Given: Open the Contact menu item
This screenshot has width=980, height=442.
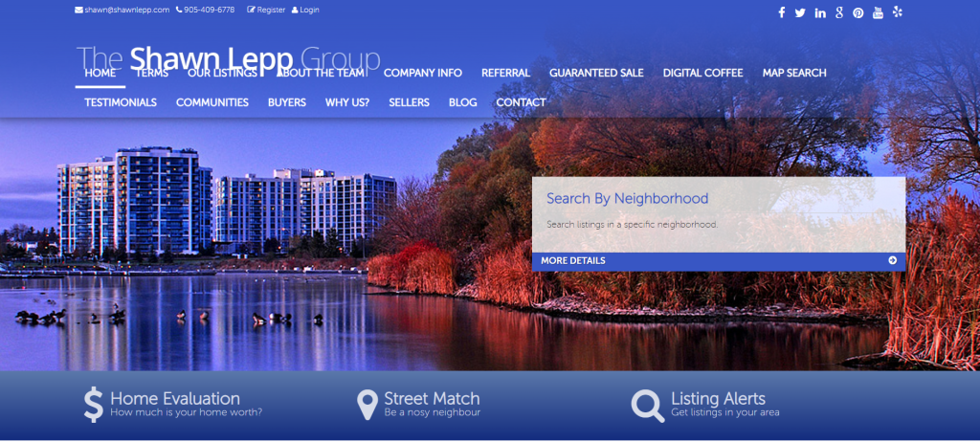Looking at the screenshot, I should coord(522,102).
